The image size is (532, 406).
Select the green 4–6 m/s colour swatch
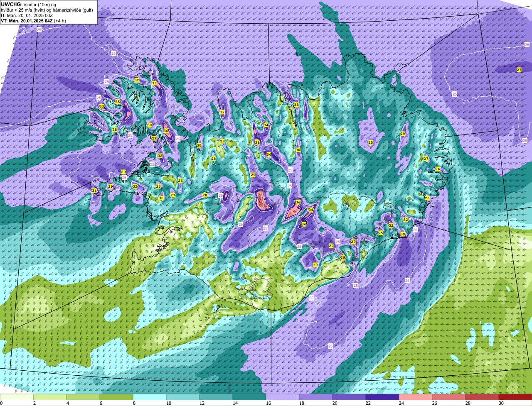coord(83,397)
